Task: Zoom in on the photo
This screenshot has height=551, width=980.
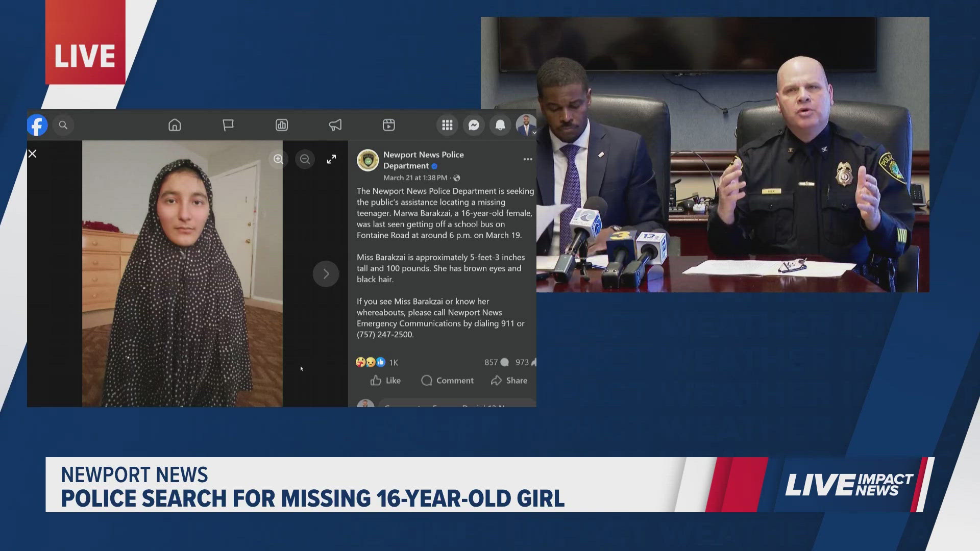Action: tap(278, 159)
